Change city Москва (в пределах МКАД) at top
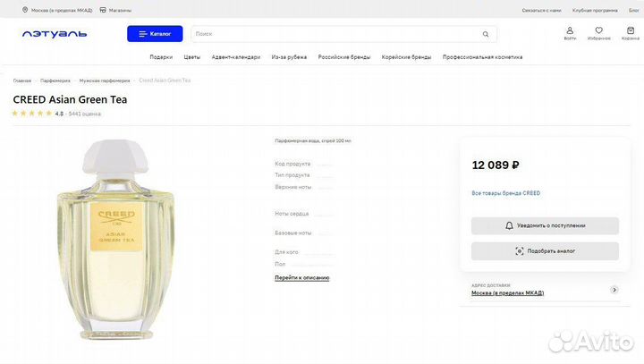The width and height of the screenshot is (644, 364). [62, 10]
